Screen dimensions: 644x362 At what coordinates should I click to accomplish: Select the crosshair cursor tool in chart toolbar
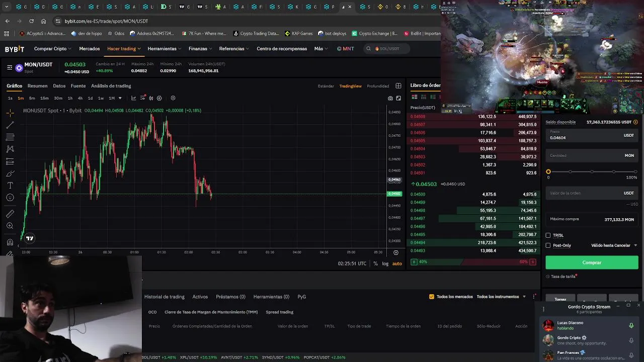coord(10,113)
